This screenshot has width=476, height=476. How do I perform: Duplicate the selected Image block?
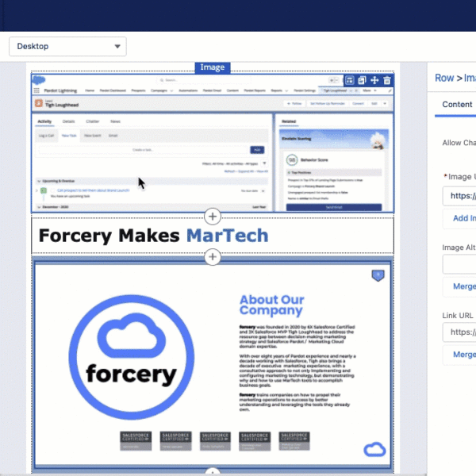coord(362,80)
